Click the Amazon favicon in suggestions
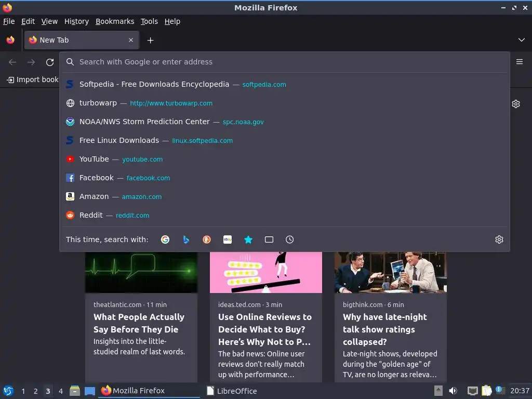The height and width of the screenshot is (399, 532). point(70,196)
